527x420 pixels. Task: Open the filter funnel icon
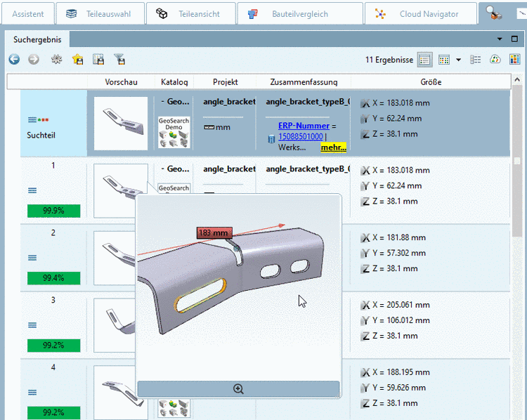(x=119, y=60)
